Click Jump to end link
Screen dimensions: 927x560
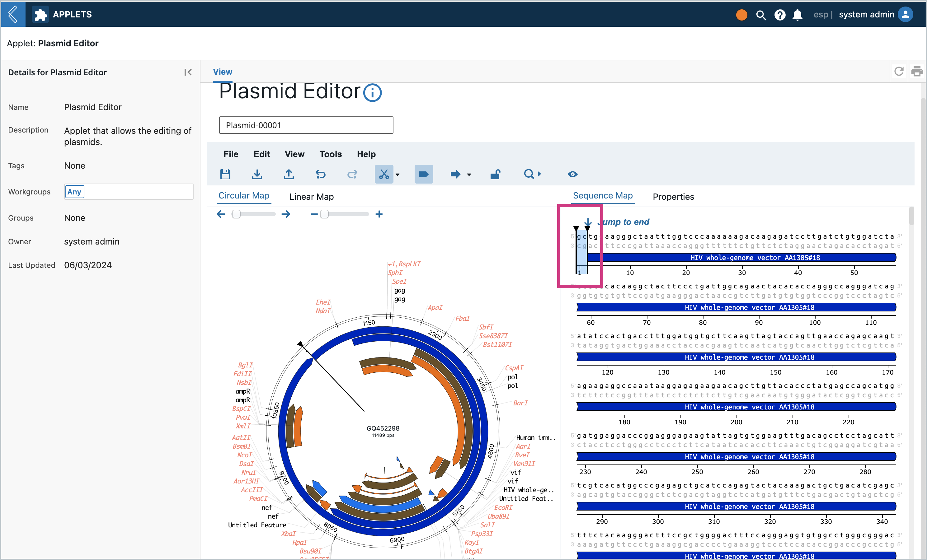[x=623, y=222]
